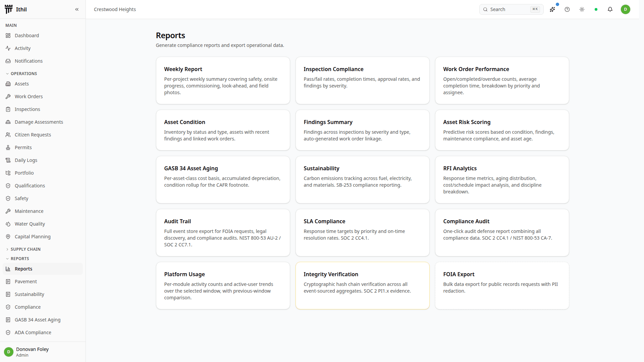The width and height of the screenshot is (644, 362).
Task: Open the Inspection Compliance card
Action: coord(363,80)
